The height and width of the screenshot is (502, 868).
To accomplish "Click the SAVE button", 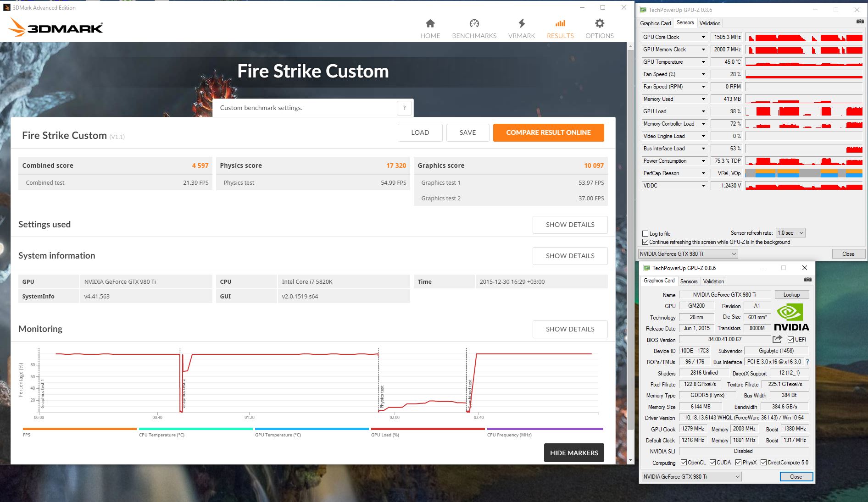I will (x=467, y=132).
